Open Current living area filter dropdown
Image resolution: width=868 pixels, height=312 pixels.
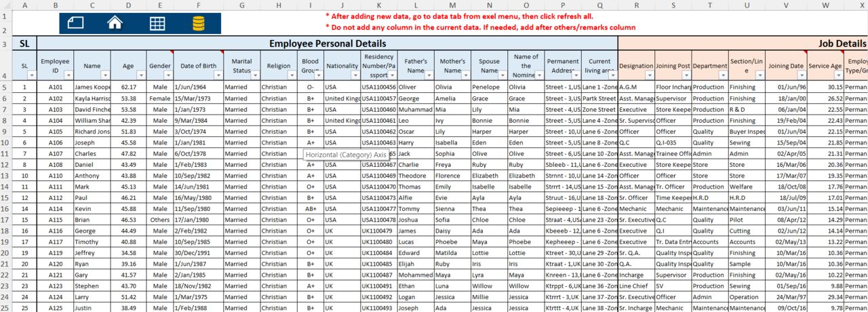pyautogui.click(x=612, y=75)
